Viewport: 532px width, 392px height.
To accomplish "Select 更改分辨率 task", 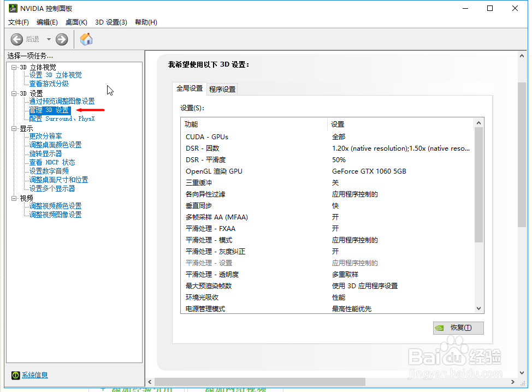I will [45, 136].
